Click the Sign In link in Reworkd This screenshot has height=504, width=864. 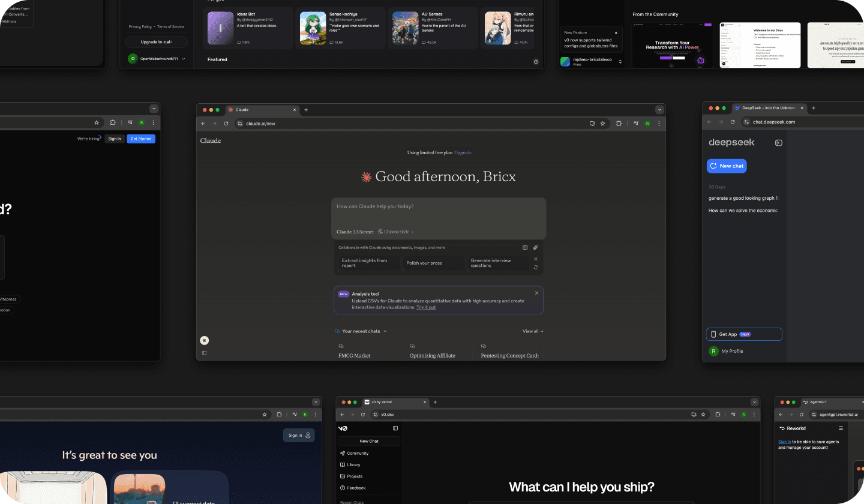coord(784,442)
